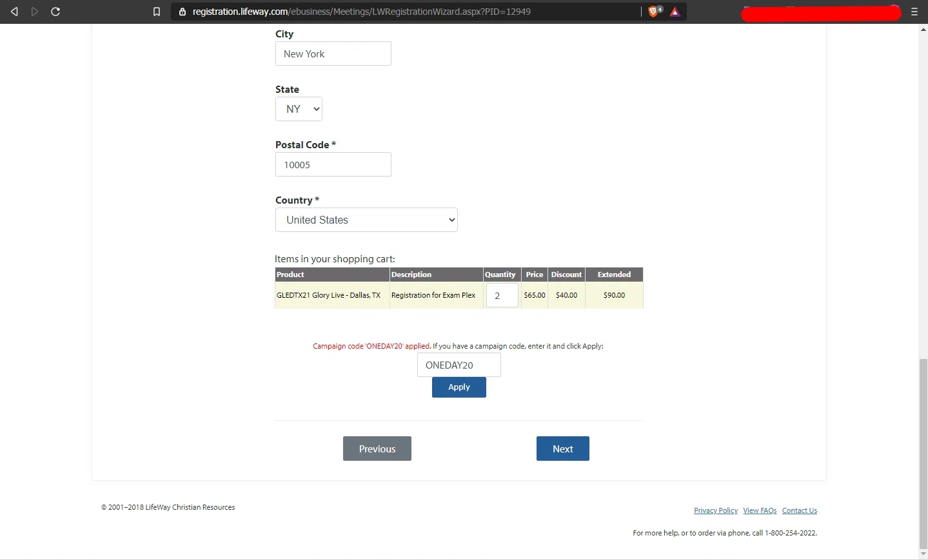The image size is (928, 560).
Task: Select the Product column header
Action: pos(332,275)
